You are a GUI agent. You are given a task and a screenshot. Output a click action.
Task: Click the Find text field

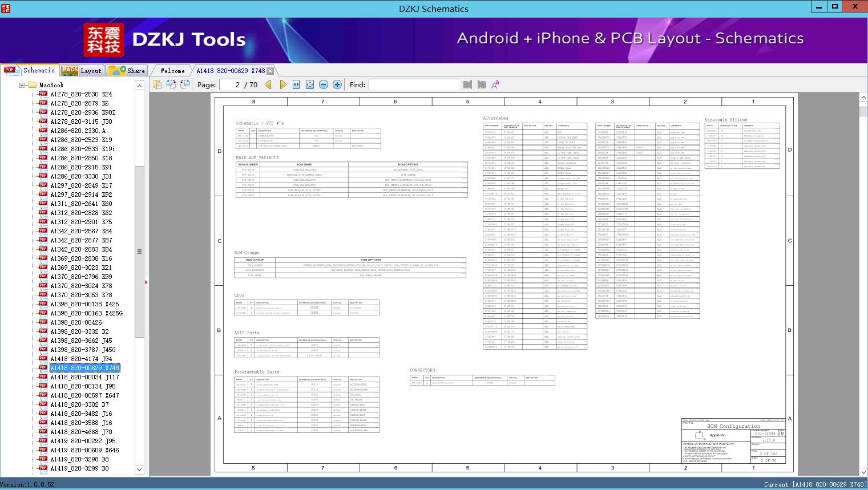coord(414,84)
